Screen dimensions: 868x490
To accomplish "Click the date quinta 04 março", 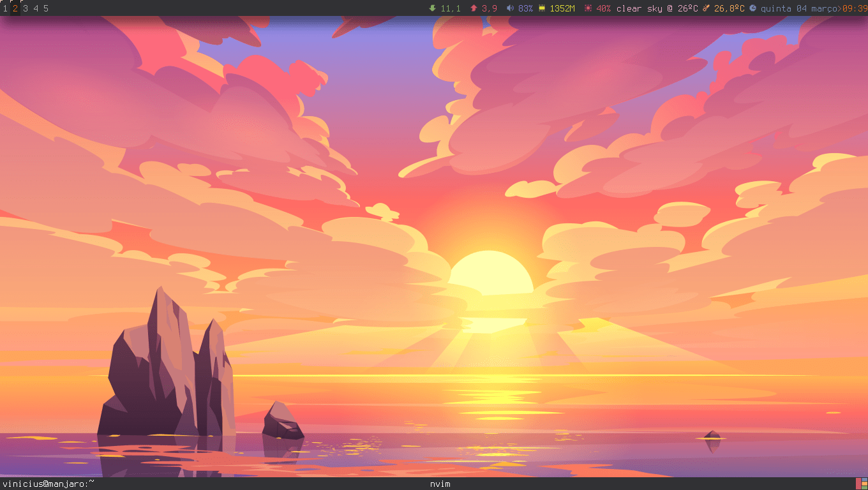I will pyautogui.click(x=799, y=8).
